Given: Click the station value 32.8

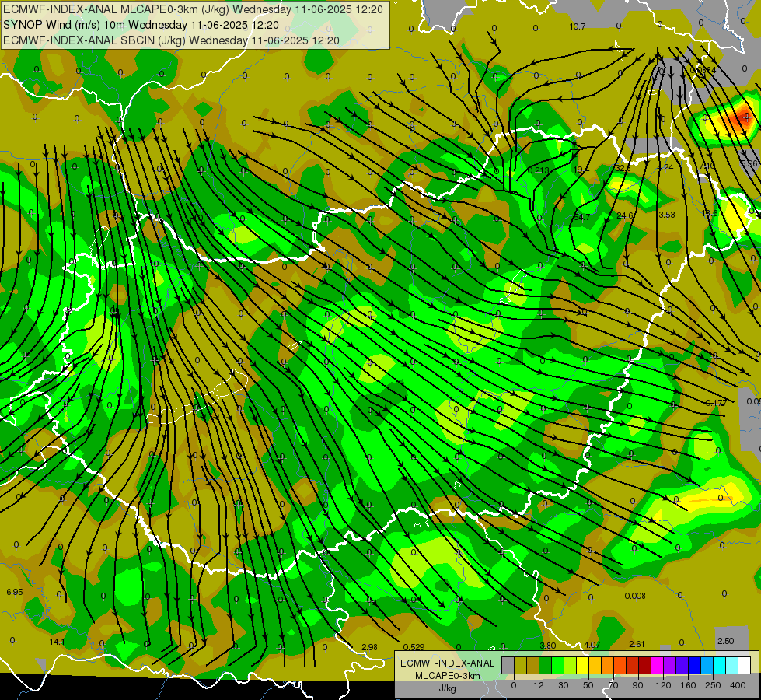Looking at the screenshot, I should point(623,168).
